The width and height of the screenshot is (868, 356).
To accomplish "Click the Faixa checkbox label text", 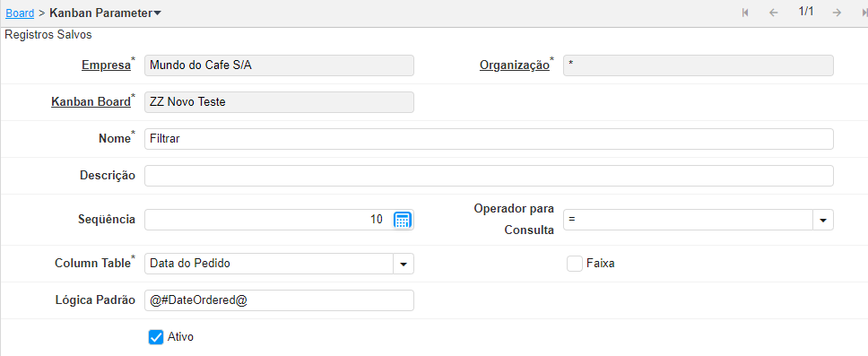I will pos(601,264).
